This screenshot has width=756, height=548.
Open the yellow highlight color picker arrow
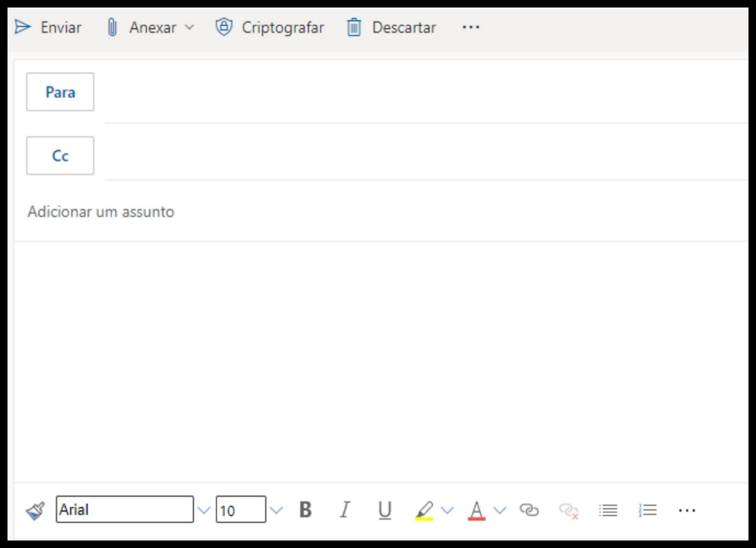pos(447,510)
